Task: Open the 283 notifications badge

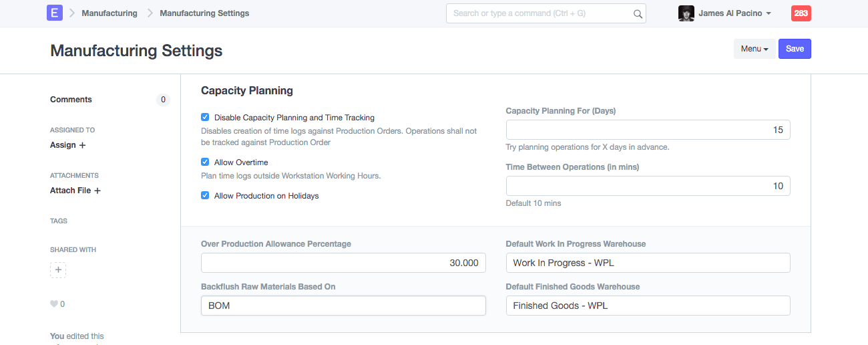Action: pos(801,13)
